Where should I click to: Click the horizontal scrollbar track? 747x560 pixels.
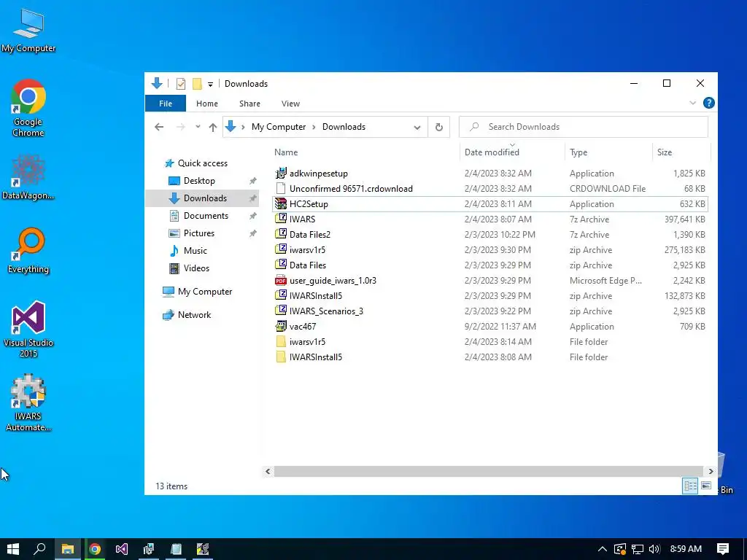point(489,471)
